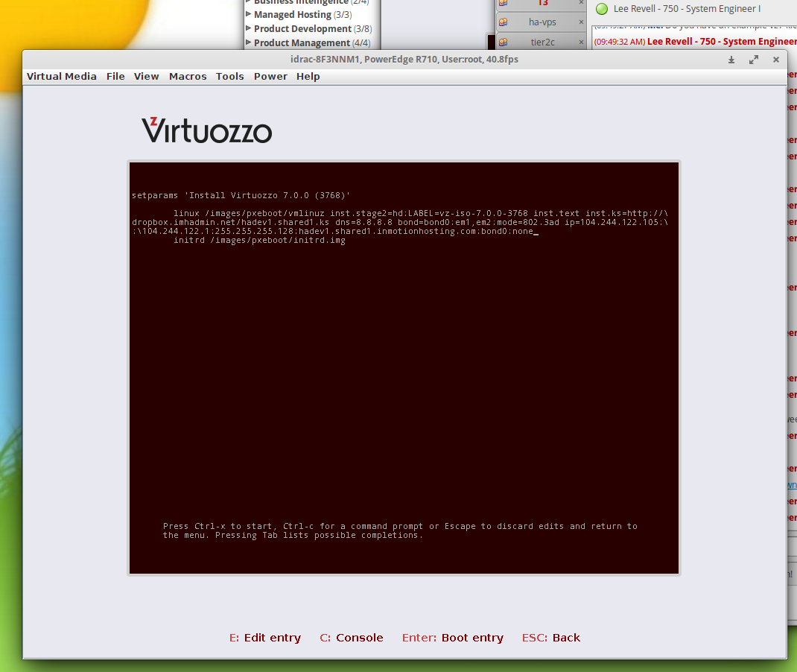797x672 pixels.
Task: Open the Power menu
Action: coord(270,76)
